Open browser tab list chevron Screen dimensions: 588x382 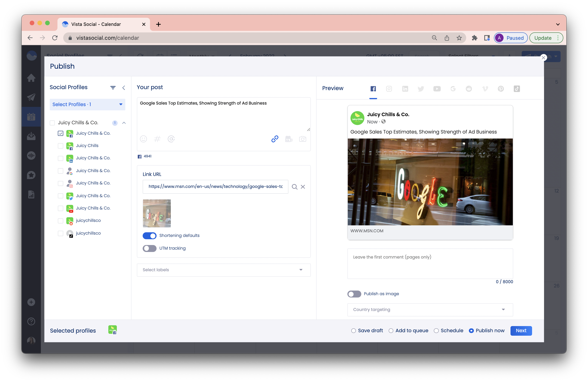[558, 24]
